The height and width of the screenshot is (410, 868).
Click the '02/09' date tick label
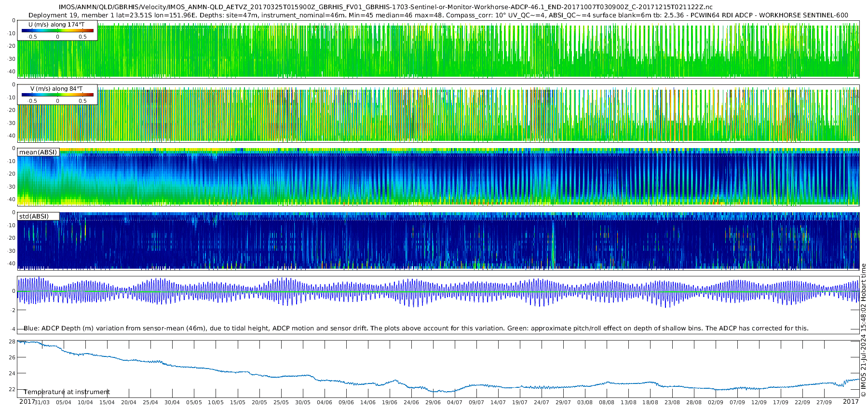[x=716, y=402]
